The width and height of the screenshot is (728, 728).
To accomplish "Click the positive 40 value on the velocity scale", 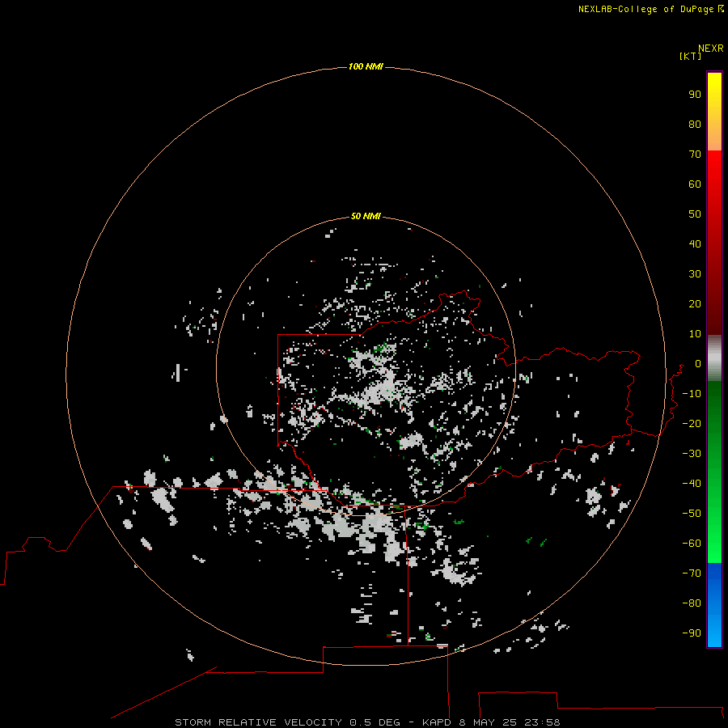I will (695, 244).
